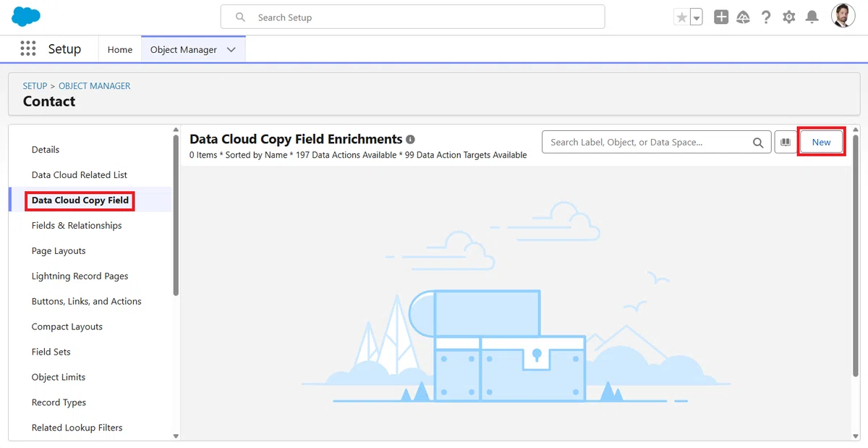
Task: Follow the SETUP breadcrumb link
Action: point(35,85)
